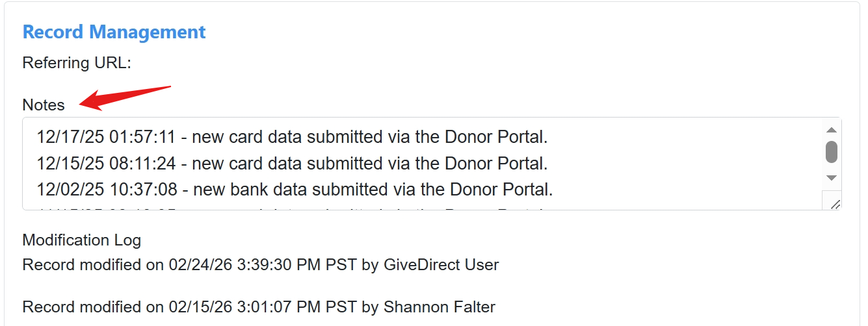
Task: Click the GiveDirect User modification entry
Action: (x=260, y=265)
